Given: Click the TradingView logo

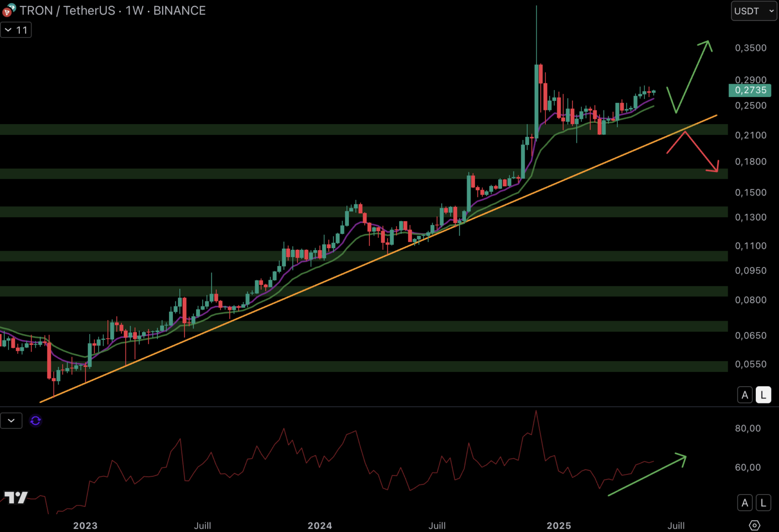Looking at the screenshot, I should pyautogui.click(x=16, y=498).
